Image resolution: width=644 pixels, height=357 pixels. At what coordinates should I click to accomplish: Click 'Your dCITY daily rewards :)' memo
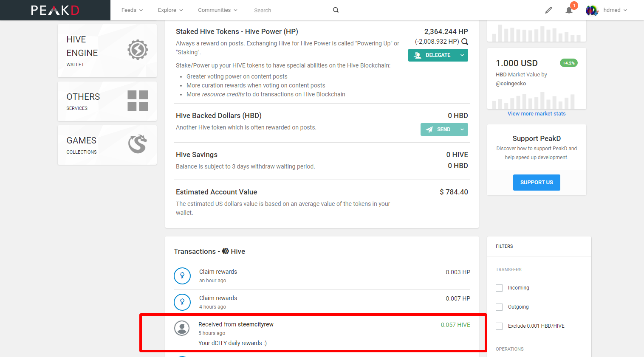pyautogui.click(x=233, y=343)
